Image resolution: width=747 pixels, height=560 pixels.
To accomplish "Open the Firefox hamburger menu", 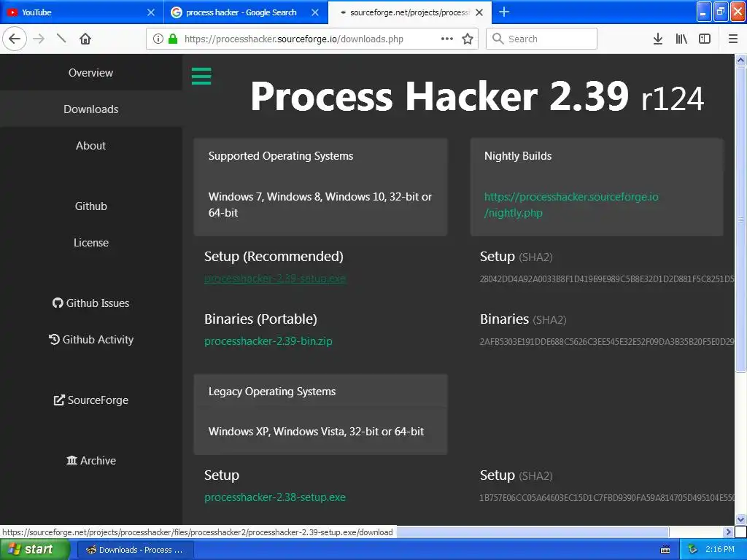I will 732,39.
